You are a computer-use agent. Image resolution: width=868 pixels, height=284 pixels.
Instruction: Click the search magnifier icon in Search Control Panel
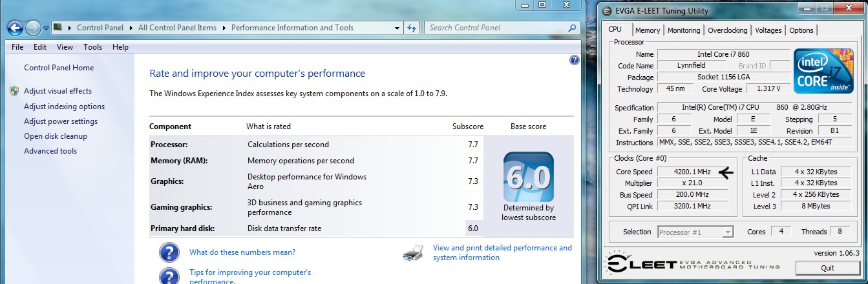click(x=571, y=28)
